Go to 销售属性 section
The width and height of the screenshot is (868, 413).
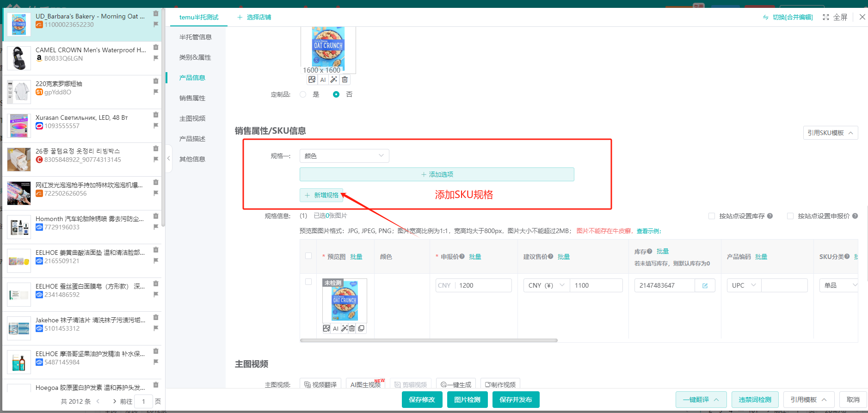click(x=192, y=98)
